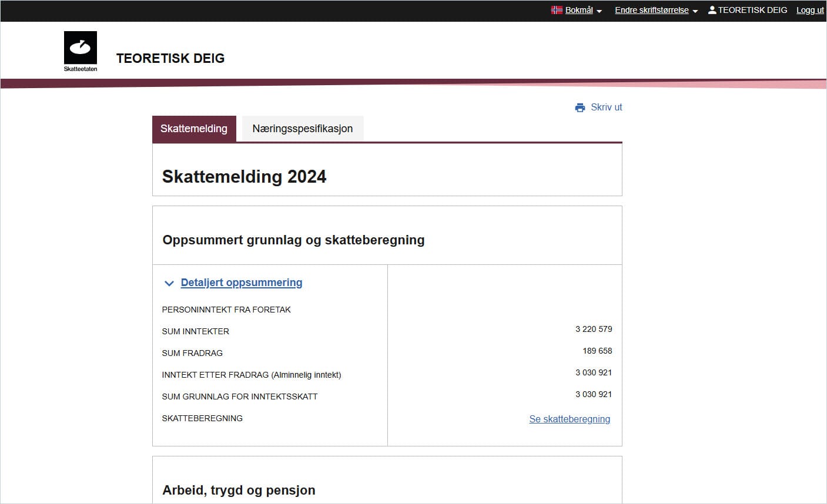
Task: Click the Logg ut link
Action: click(809, 9)
